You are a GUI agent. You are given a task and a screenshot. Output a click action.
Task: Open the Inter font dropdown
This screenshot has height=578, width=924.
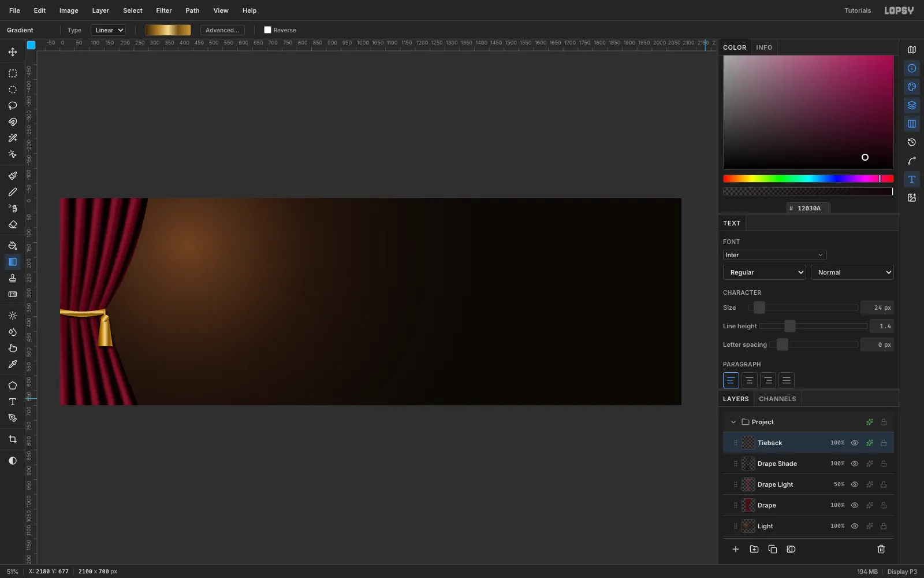774,255
